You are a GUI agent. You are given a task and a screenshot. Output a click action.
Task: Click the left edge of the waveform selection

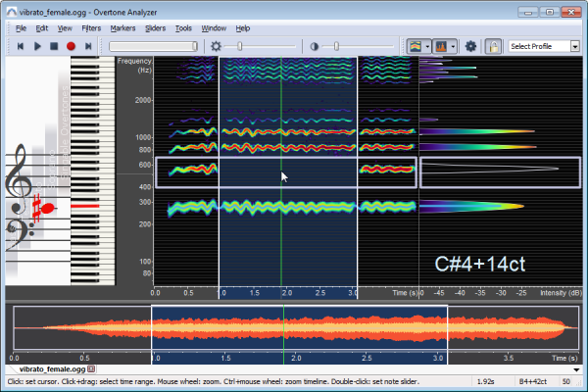point(152,334)
